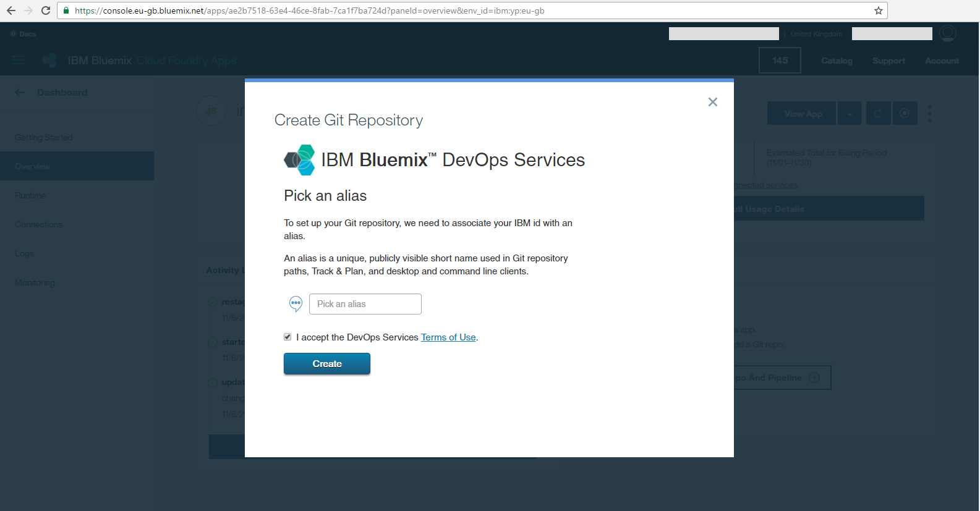Click the speech bubble icon beside alias field
Viewport: 980px width, 511px height.
pos(296,303)
